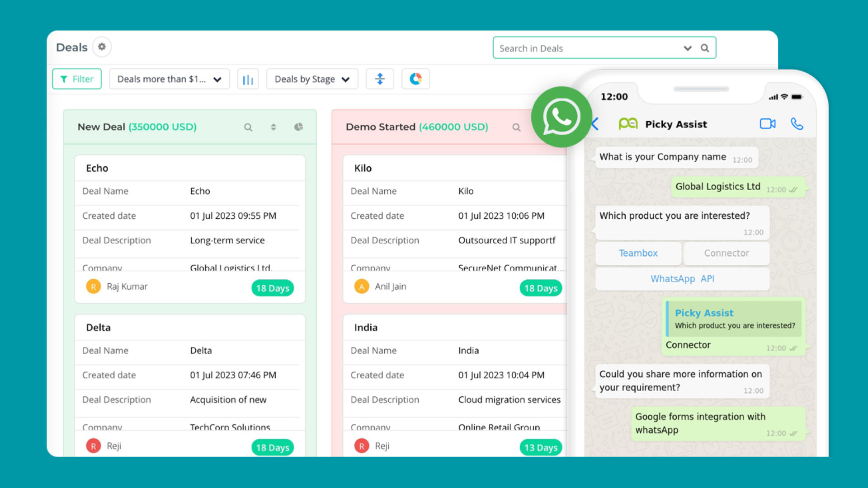Click the search icon in New Deal column

click(249, 127)
